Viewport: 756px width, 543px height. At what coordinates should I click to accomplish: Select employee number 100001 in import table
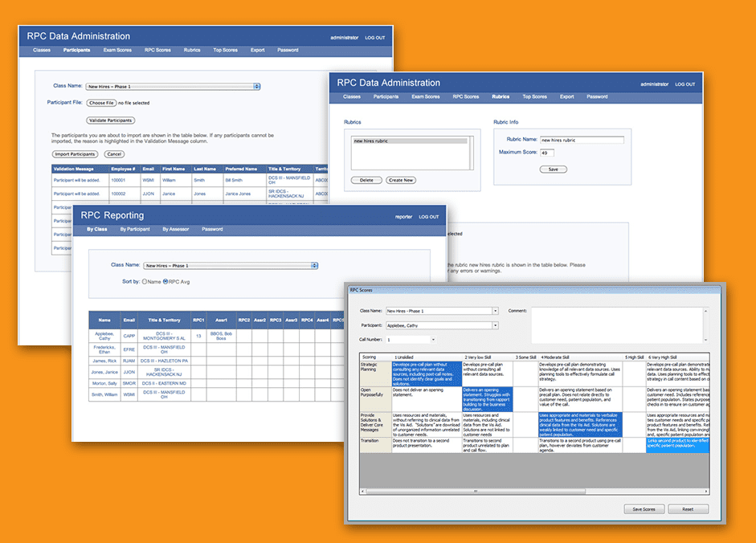click(x=118, y=181)
